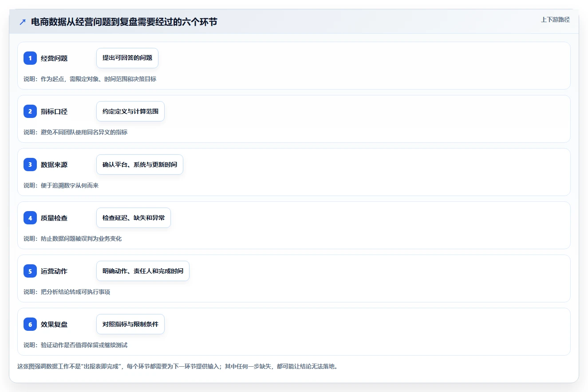Click the step 5 number badge
Screen dimensions: 588x392
30,271
